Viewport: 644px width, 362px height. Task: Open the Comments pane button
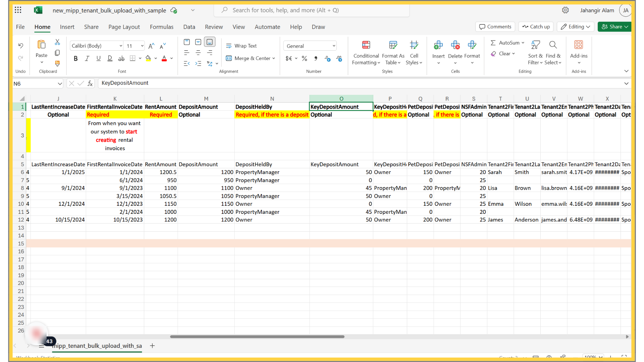tap(495, 27)
